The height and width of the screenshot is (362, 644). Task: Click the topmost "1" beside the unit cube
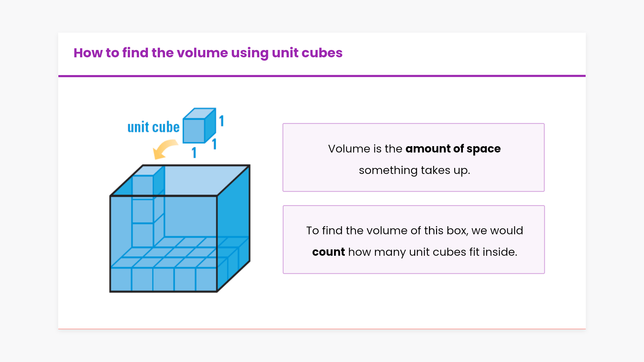pyautogui.click(x=221, y=121)
